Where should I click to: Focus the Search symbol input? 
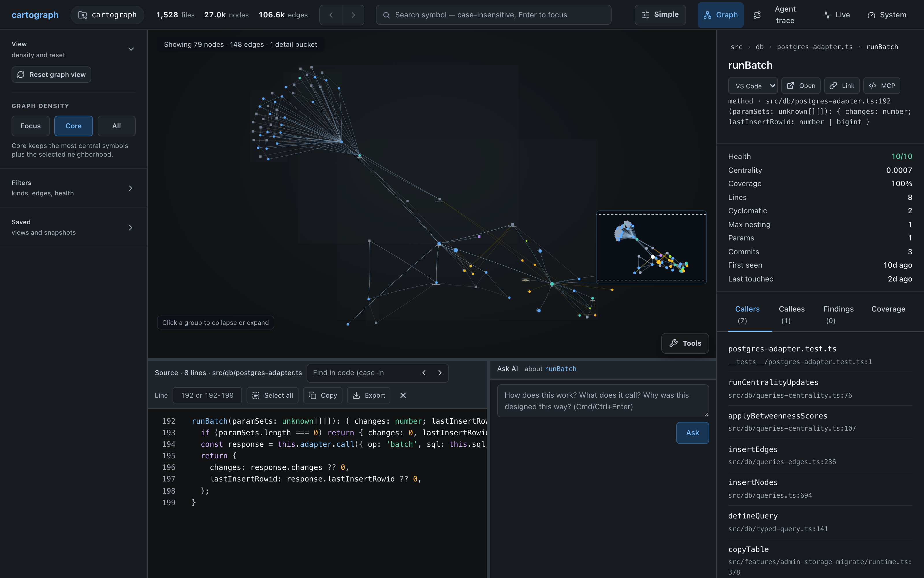[x=493, y=15]
